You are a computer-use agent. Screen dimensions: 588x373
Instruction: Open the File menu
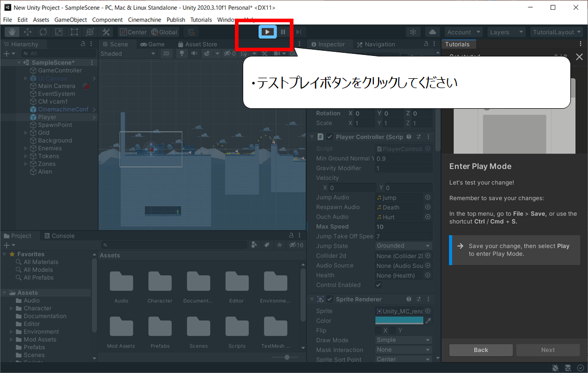7,20
